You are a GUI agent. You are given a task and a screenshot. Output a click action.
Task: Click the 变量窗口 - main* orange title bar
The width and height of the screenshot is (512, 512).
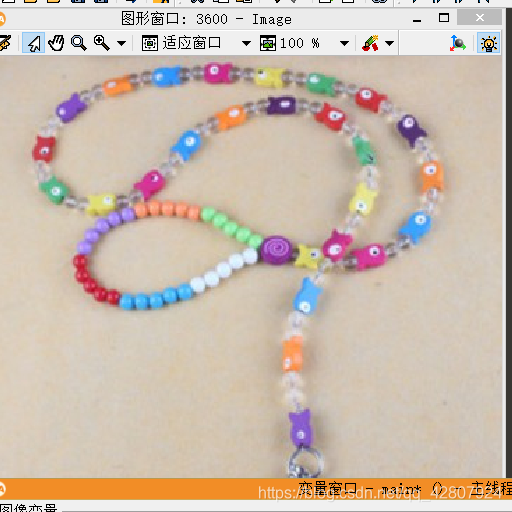(x=256, y=489)
